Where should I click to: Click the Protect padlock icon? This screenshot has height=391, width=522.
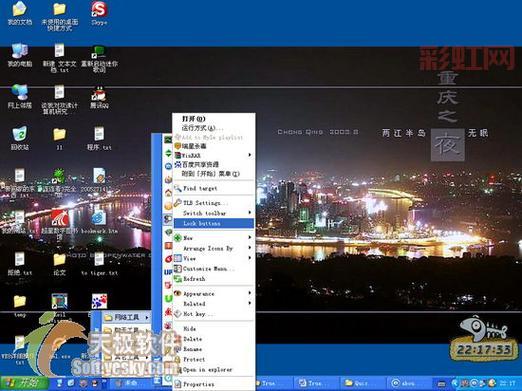tap(178, 359)
